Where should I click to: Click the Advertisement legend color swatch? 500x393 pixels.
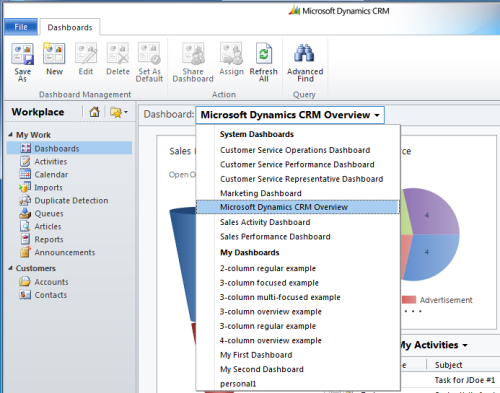click(409, 300)
